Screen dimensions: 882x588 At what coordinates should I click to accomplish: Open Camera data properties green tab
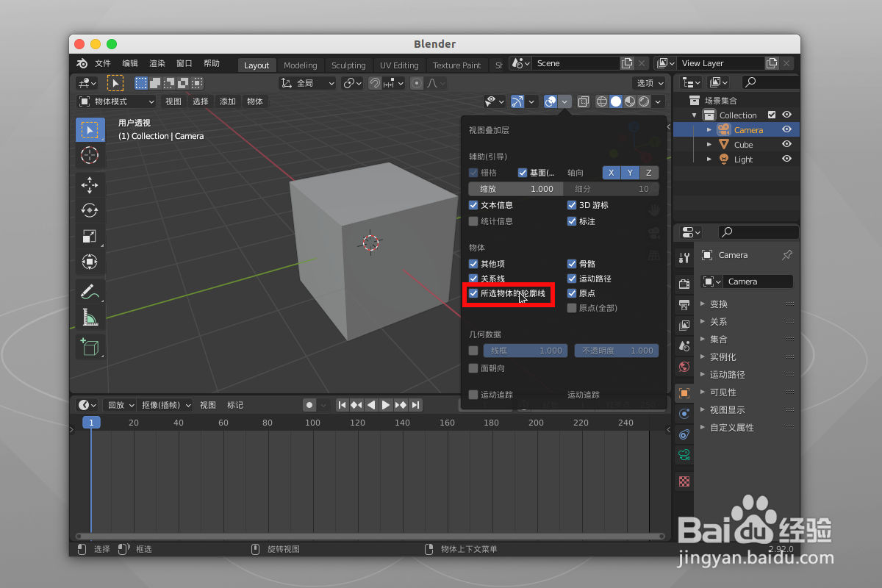(x=684, y=454)
